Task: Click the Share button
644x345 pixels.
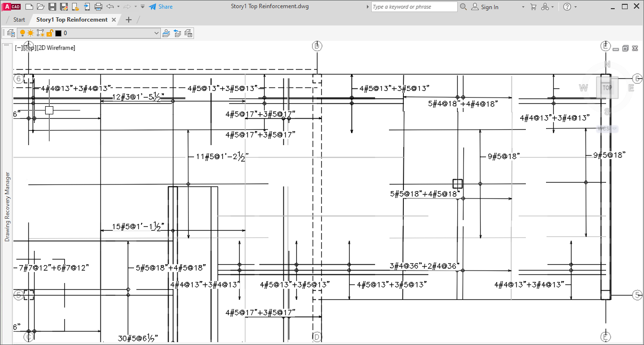Action: tap(161, 7)
